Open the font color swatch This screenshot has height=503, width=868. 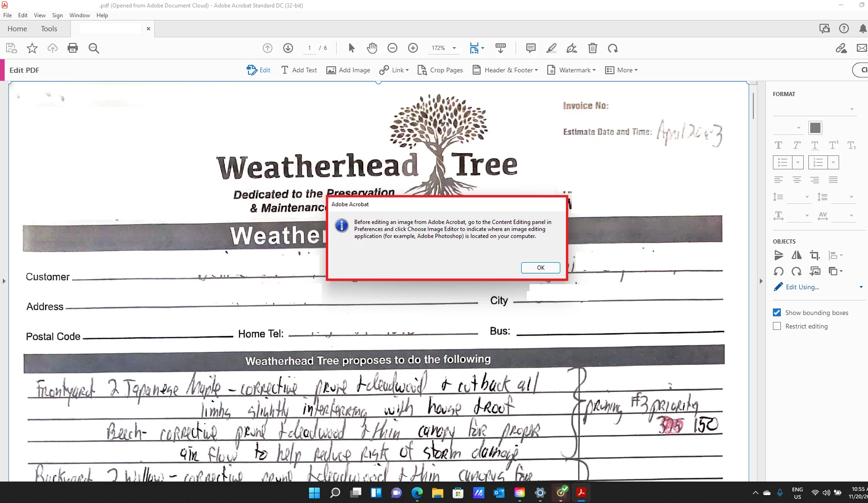(815, 127)
